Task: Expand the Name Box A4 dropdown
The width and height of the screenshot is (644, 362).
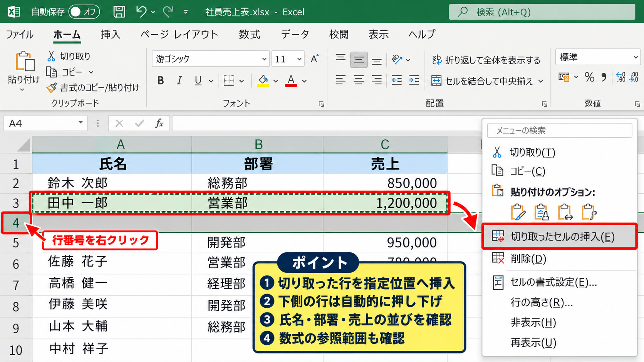Action: [80, 123]
